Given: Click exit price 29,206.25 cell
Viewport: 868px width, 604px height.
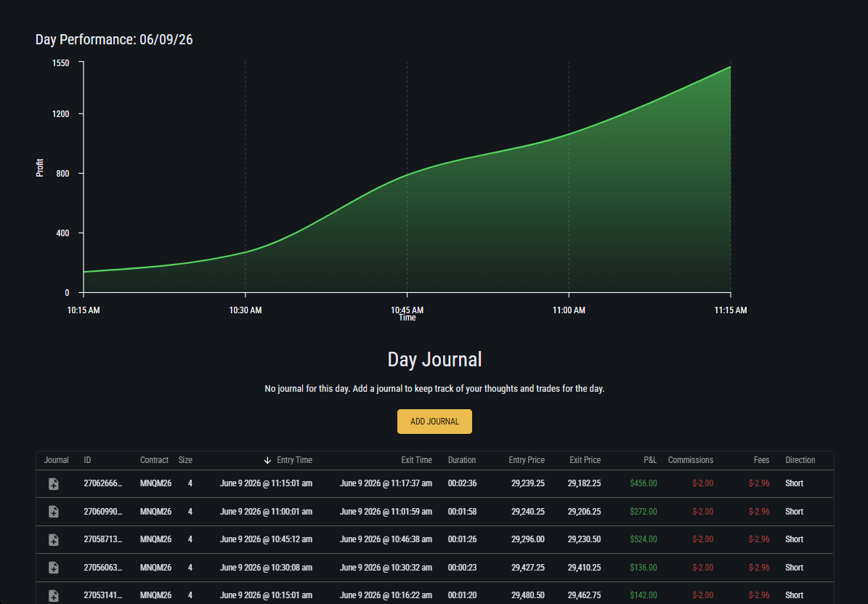Looking at the screenshot, I should click(584, 512).
